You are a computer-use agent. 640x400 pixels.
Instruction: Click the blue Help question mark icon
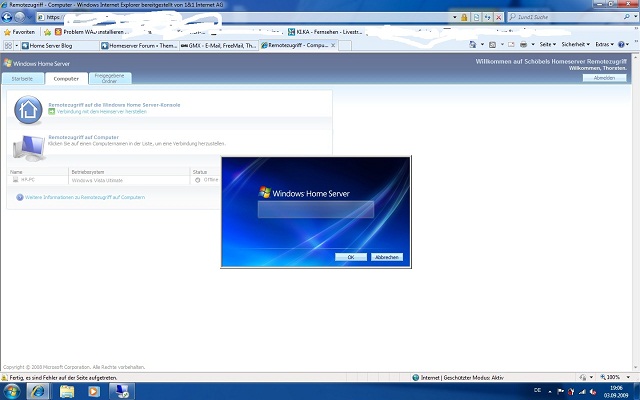(x=621, y=44)
